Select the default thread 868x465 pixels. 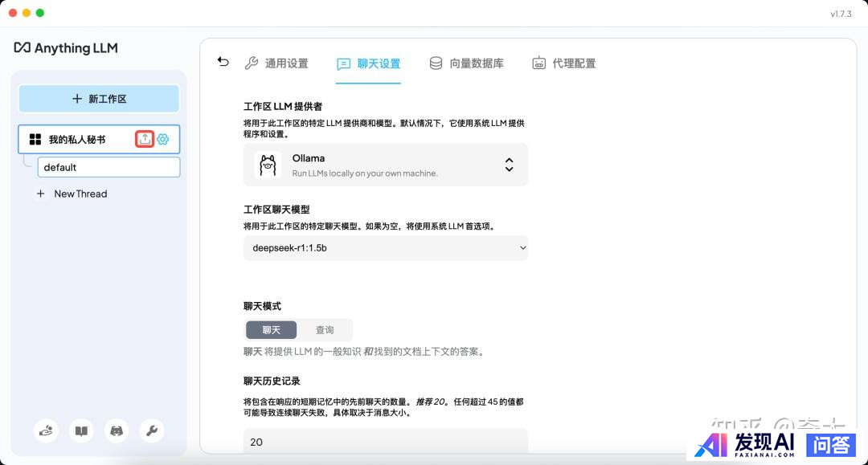108,167
